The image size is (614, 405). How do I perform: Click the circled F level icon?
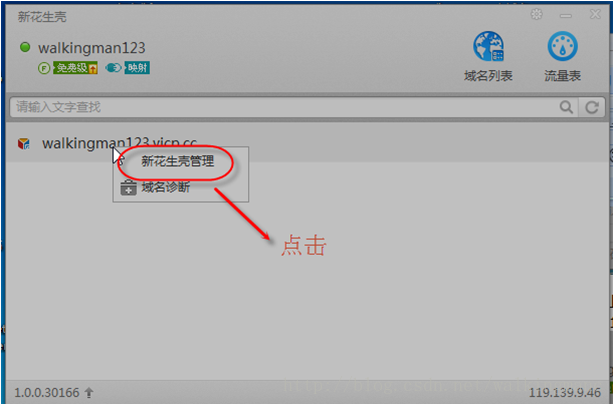[44, 69]
